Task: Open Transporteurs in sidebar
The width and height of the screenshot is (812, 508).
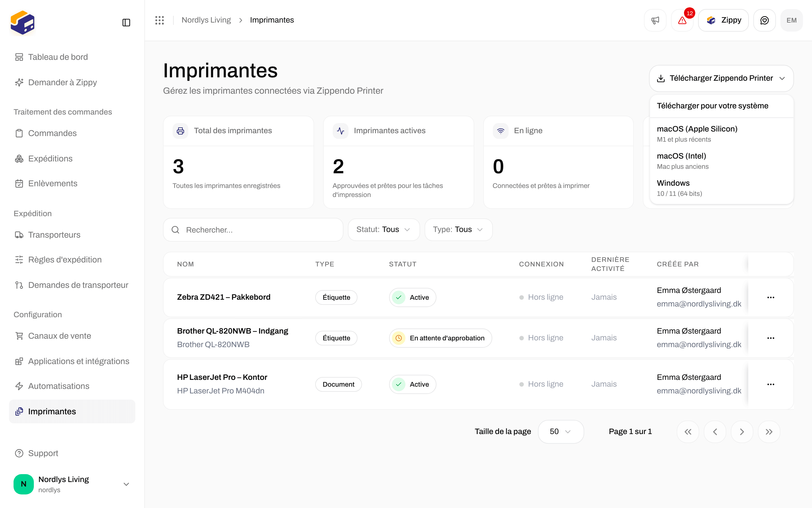Action: [72, 235]
